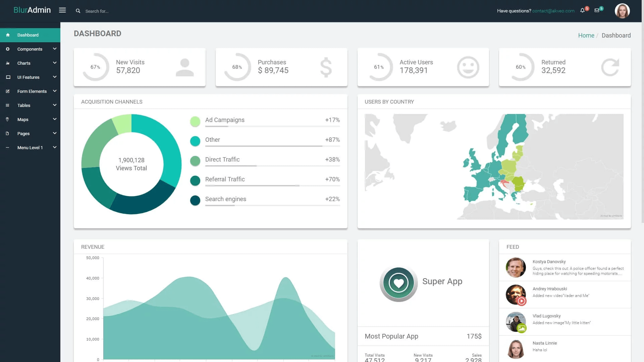This screenshot has height=362, width=644.
Task: Select Dashboard in the sidebar menu
Action: click(28, 35)
